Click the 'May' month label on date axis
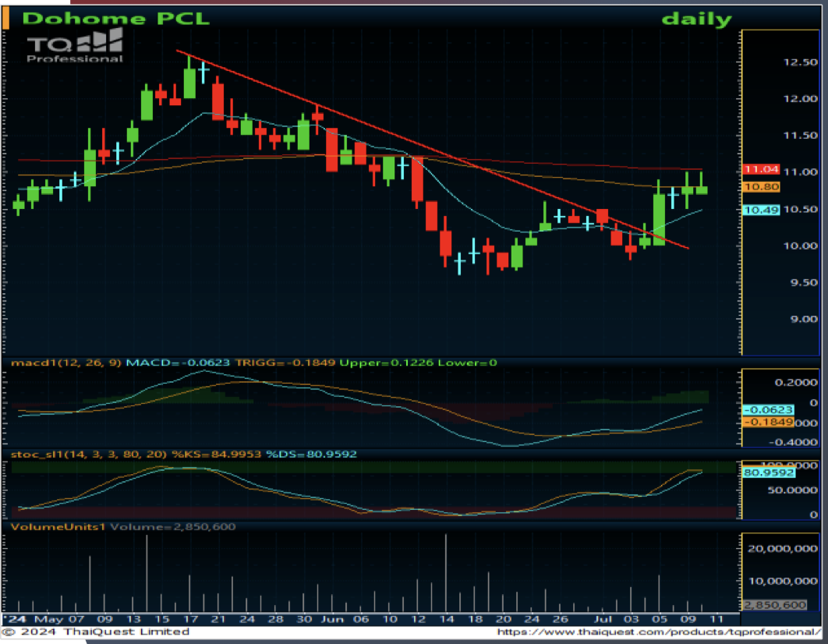Screen dimensions: 828x644 (x=48, y=619)
